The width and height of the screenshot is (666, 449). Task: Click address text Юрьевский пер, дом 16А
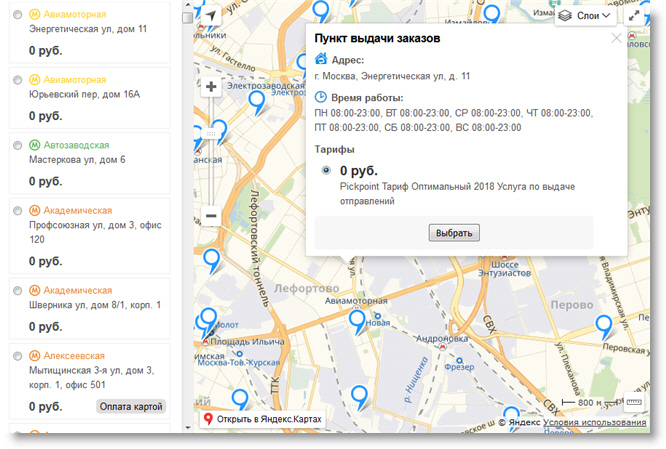coord(85,94)
